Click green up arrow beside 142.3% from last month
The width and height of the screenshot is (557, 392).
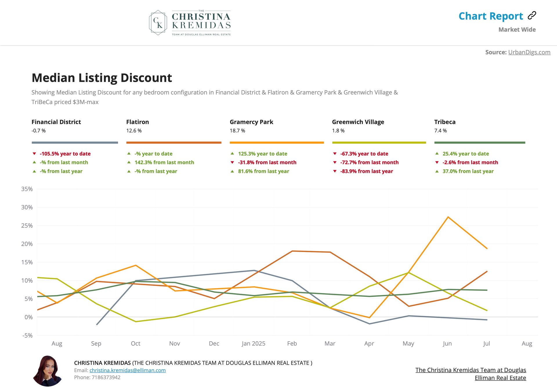(129, 162)
